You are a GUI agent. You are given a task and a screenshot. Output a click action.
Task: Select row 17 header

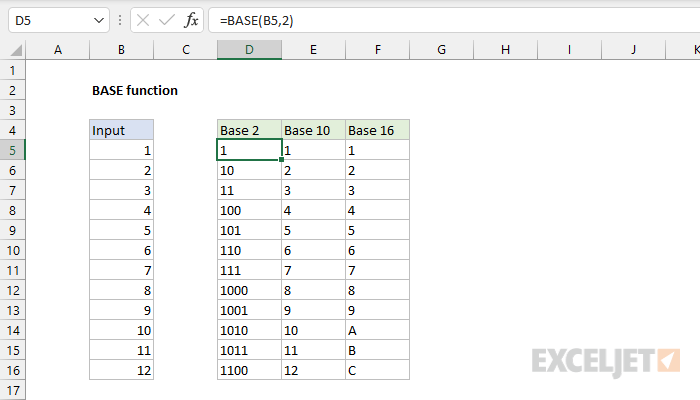point(12,390)
